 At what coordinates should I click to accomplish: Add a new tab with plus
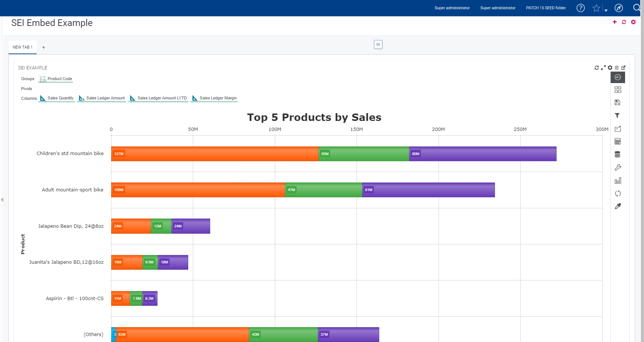point(43,47)
